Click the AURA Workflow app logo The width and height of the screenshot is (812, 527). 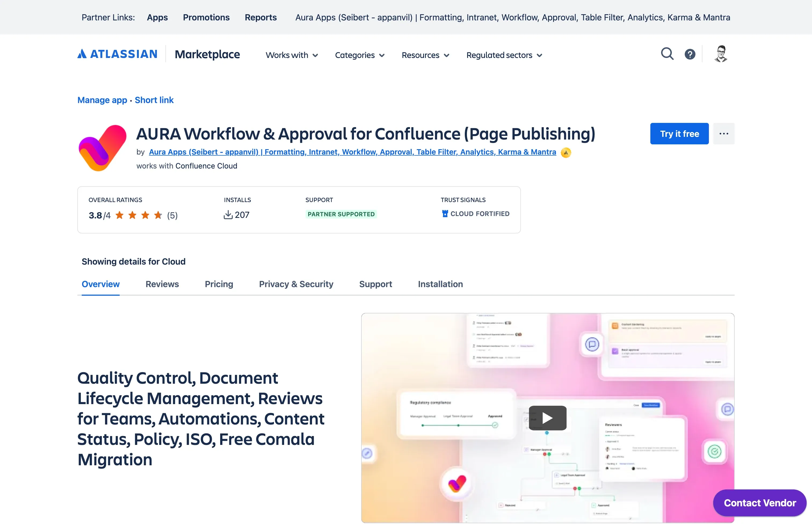(x=103, y=148)
